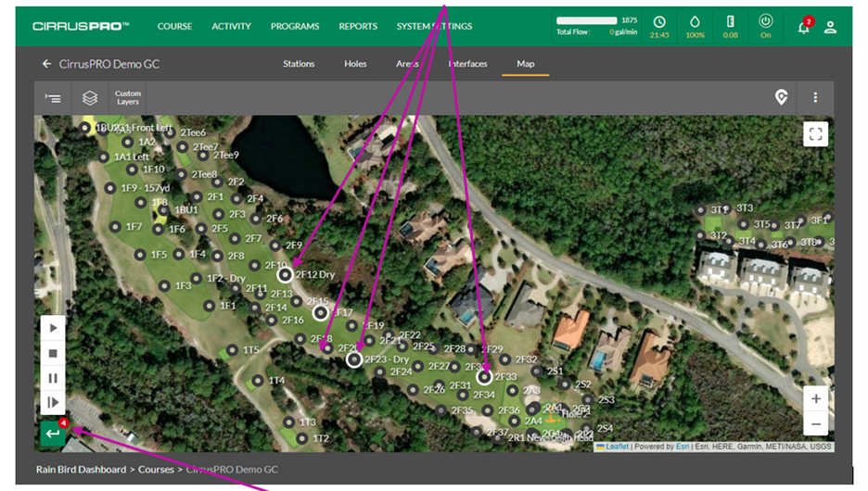868x491 pixels.
Task: Select station marker 1F3
Action: coord(164,286)
